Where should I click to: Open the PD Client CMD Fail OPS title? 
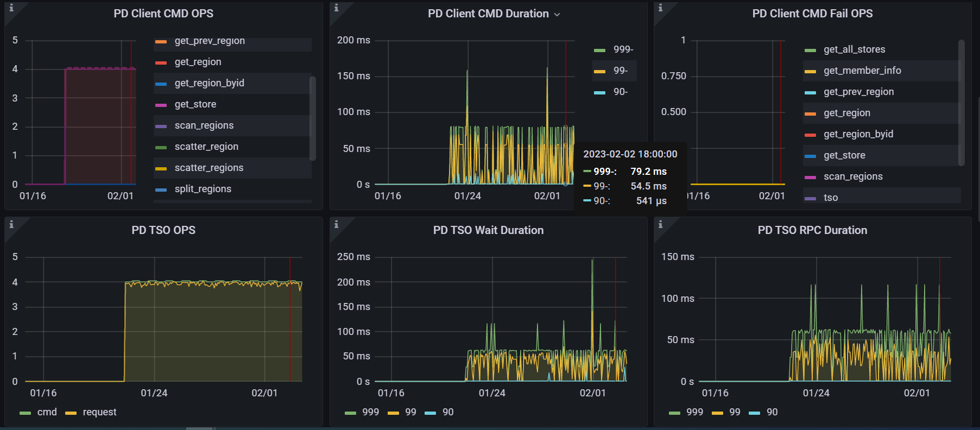(812, 14)
